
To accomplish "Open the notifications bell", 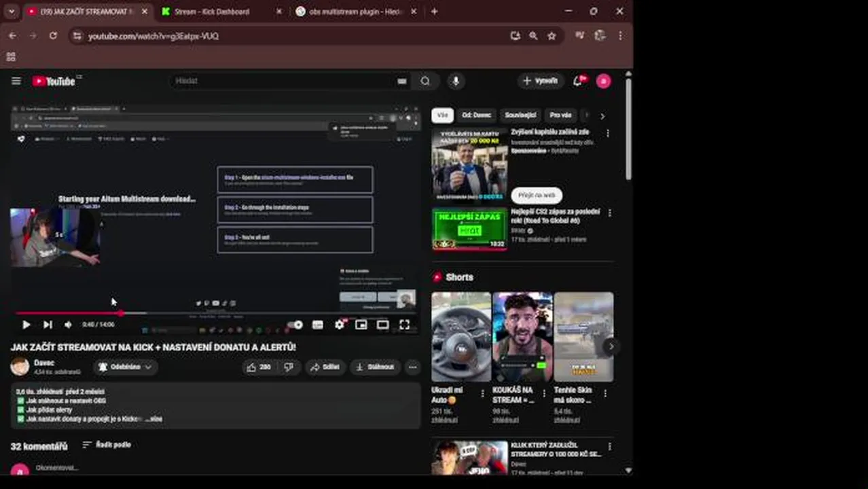I will point(578,81).
